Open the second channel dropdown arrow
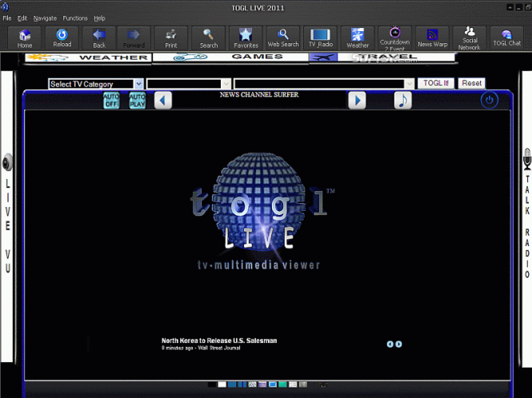The image size is (532, 398). pyautogui.click(x=226, y=84)
